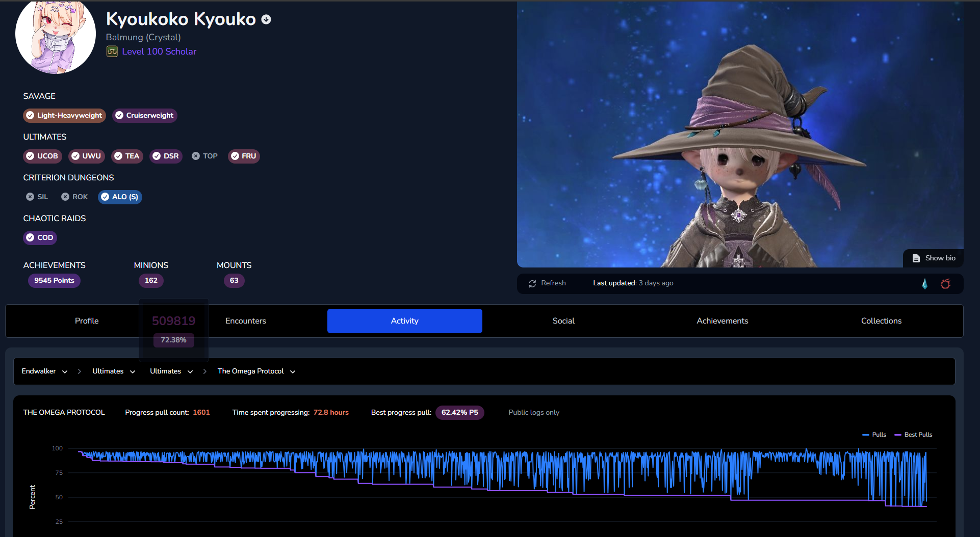Open The Omega Protocol encounter dropdown

[256, 371]
